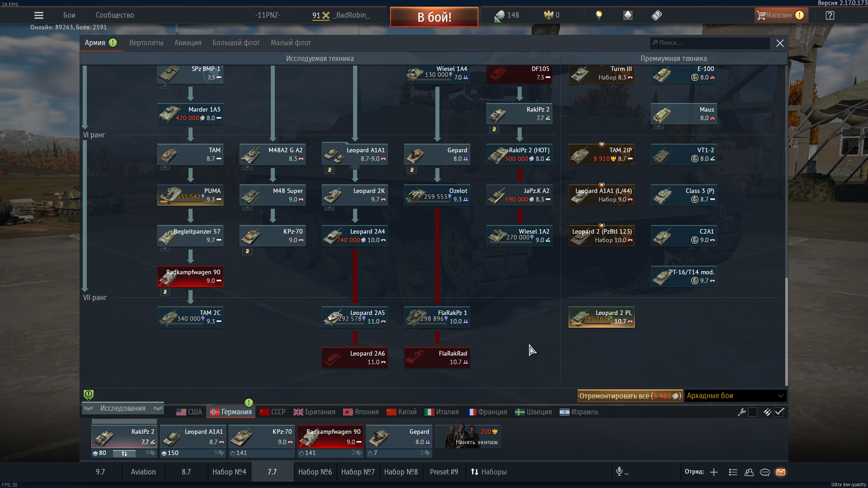Select the СССР nation

tap(273, 412)
